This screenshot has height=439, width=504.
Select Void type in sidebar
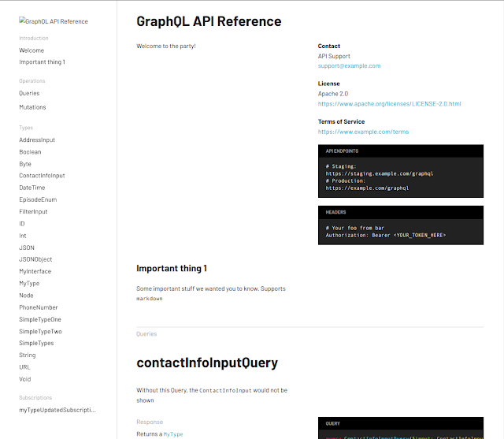pyautogui.click(x=25, y=379)
